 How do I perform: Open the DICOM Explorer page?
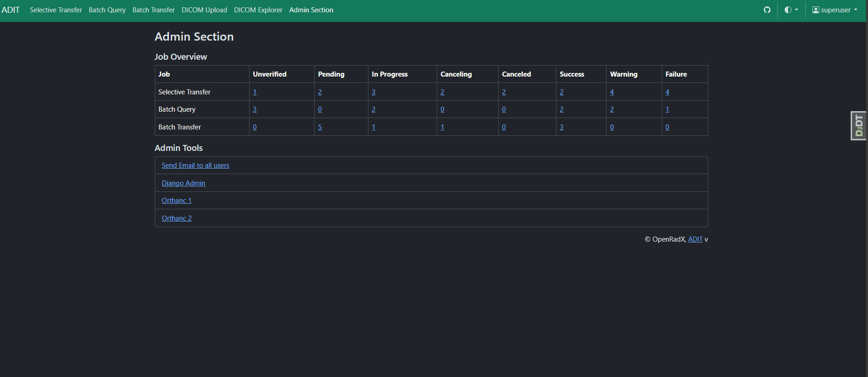tap(258, 10)
